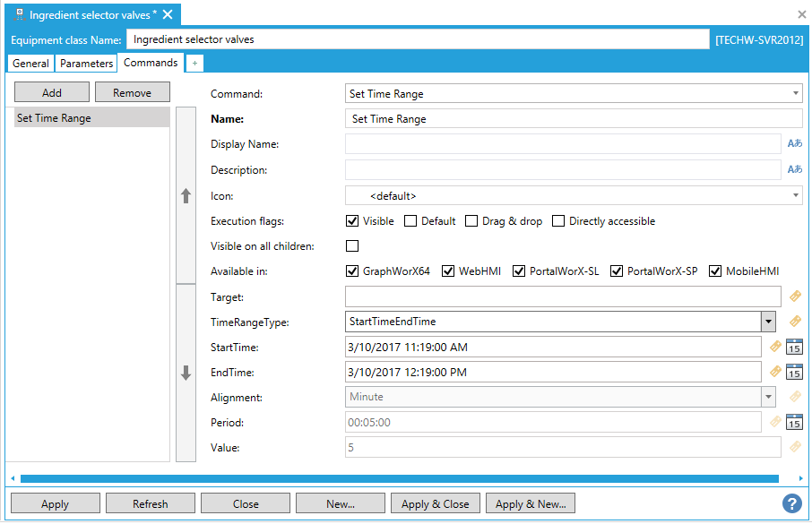Open calendar picker for StartTime
The width and height of the screenshot is (812, 524).
[x=794, y=348]
